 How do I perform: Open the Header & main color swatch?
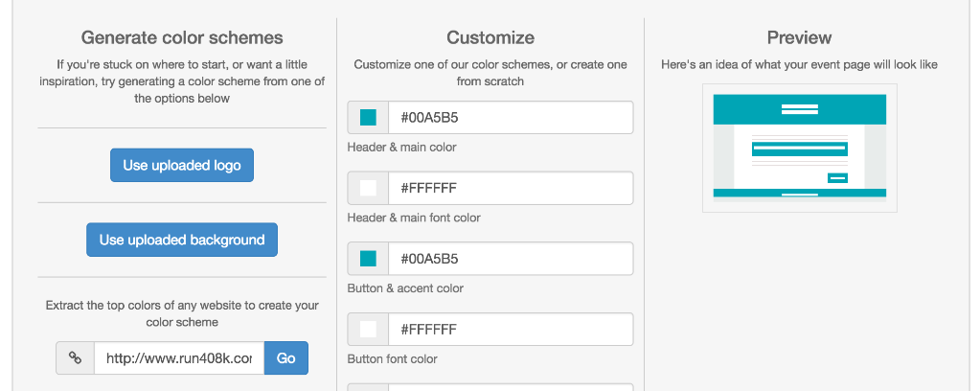(x=368, y=118)
